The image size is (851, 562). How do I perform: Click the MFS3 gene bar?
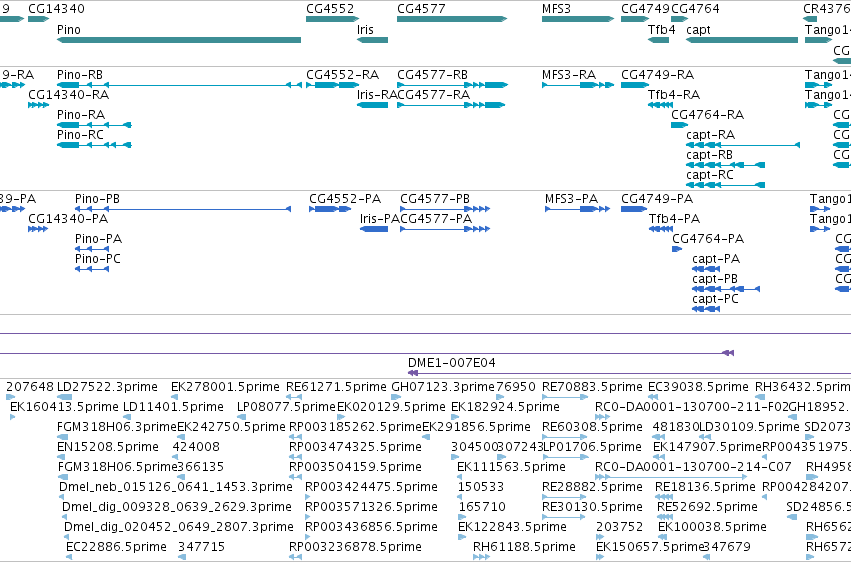(x=578, y=19)
